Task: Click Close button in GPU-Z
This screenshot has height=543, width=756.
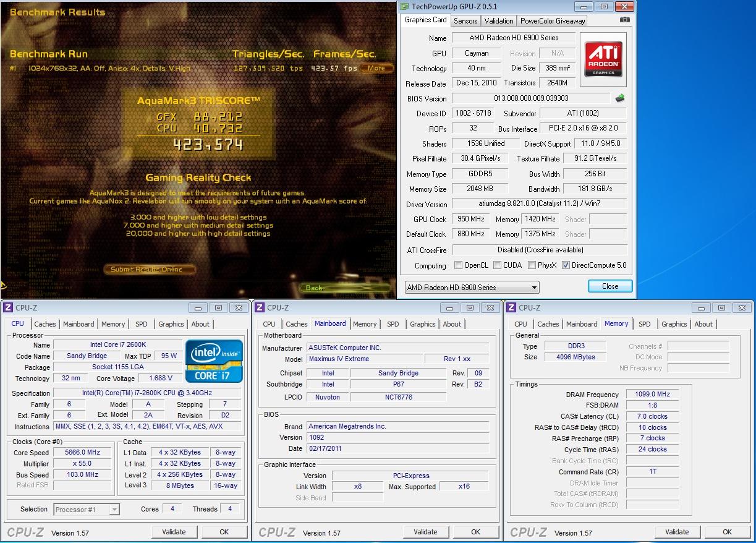Action: coord(610,286)
